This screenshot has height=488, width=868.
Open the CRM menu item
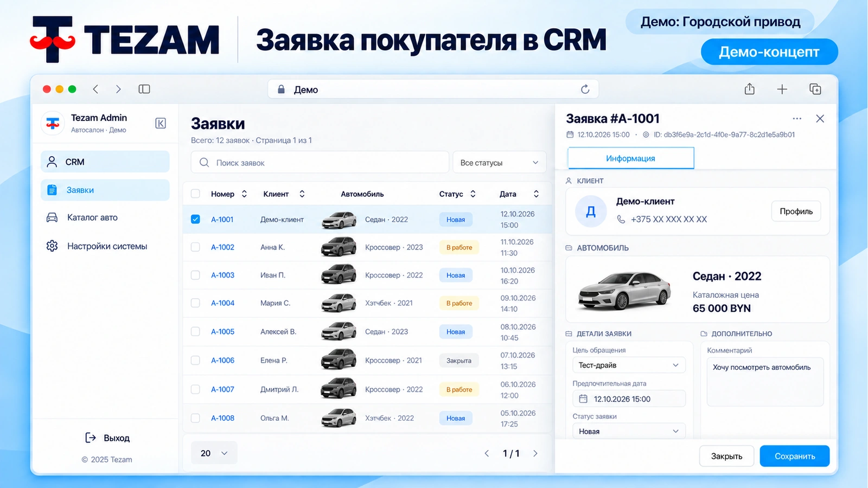click(x=105, y=162)
